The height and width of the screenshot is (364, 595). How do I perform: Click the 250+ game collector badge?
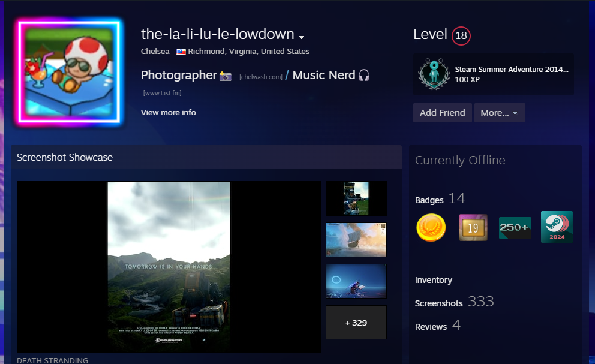(x=515, y=228)
